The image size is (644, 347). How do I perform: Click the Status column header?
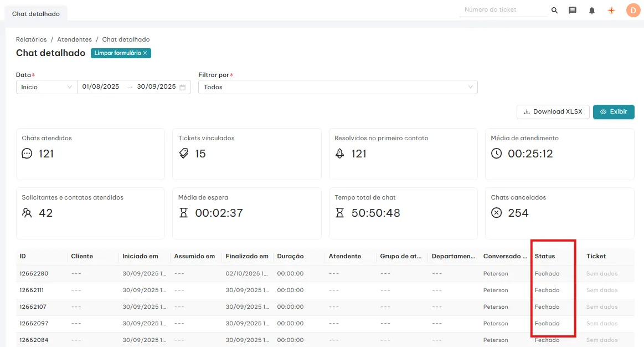pos(544,257)
